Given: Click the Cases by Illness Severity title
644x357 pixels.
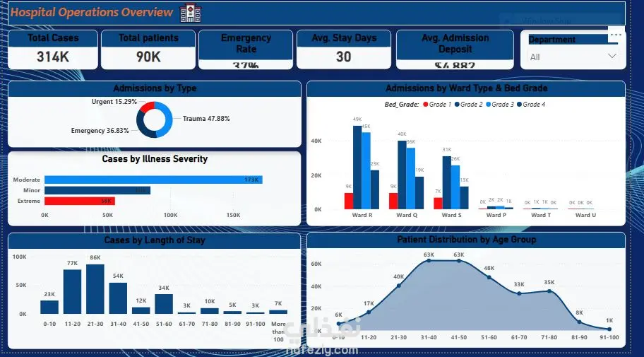Looking at the screenshot, I should (155, 159).
